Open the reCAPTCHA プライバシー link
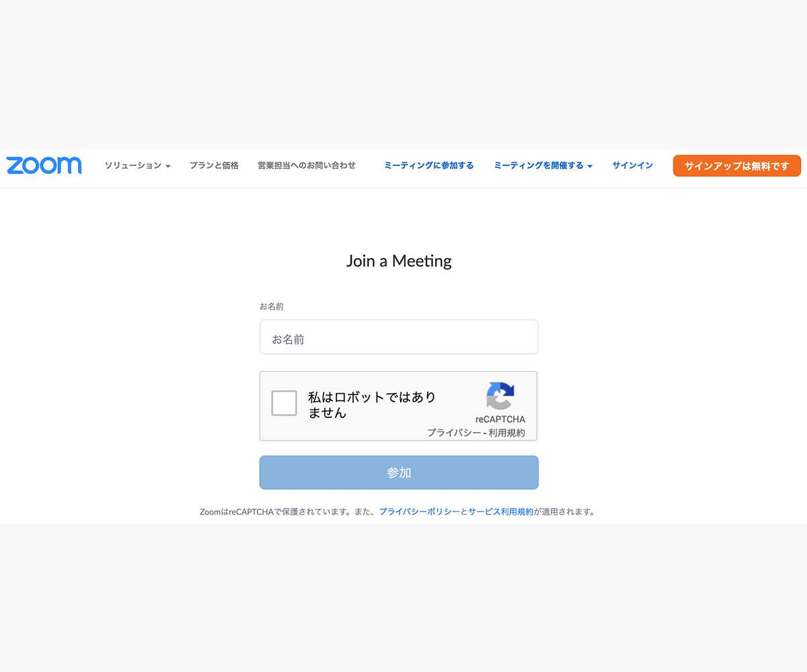The image size is (807, 672). click(454, 433)
